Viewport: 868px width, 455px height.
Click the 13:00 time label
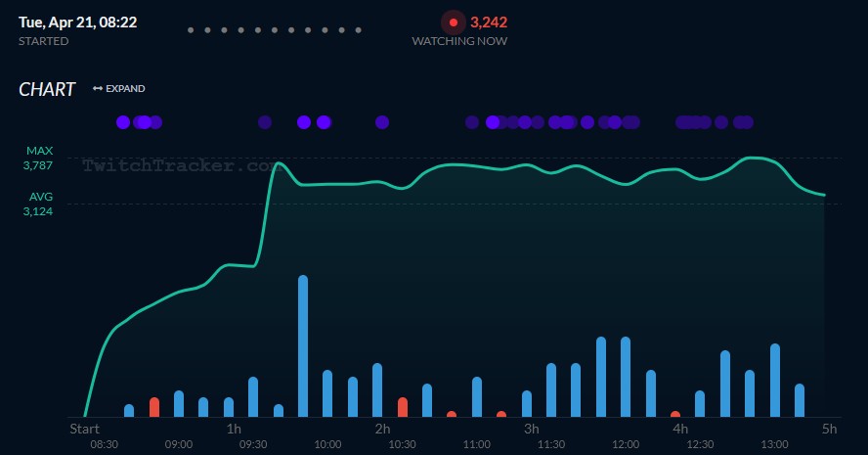(x=774, y=444)
